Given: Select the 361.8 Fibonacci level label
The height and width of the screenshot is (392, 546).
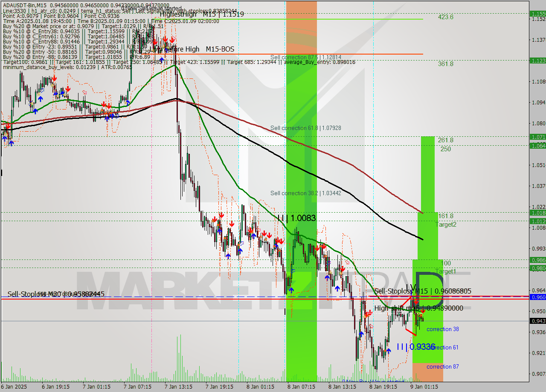Looking at the screenshot, I should coord(445,64).
